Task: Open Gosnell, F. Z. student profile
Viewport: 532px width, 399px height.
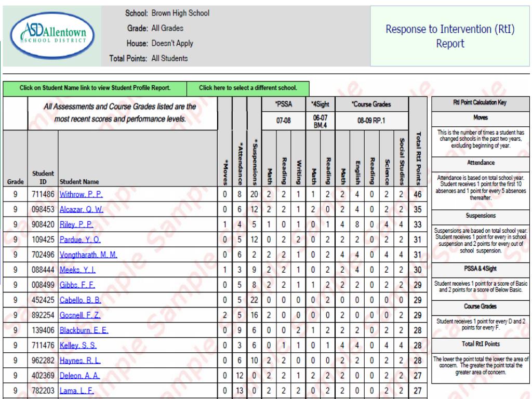Action: pyautogui.click(x=80, y=315)
